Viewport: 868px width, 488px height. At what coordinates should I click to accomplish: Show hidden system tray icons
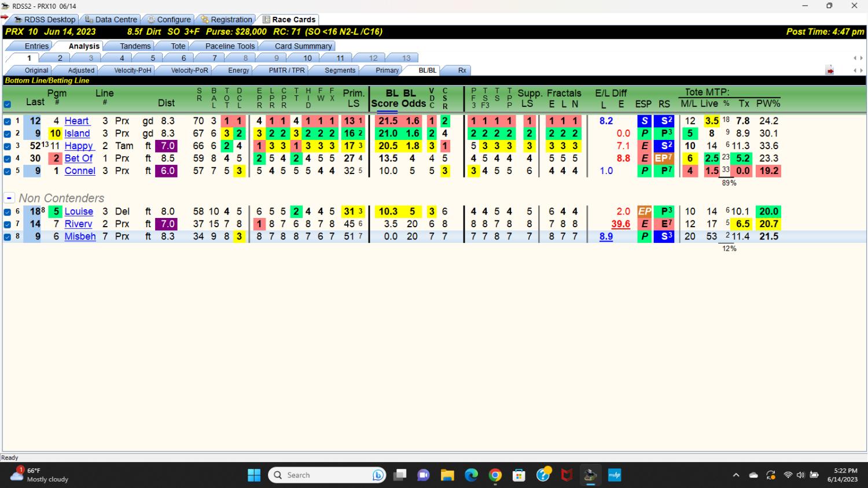(x=736, y=475)
